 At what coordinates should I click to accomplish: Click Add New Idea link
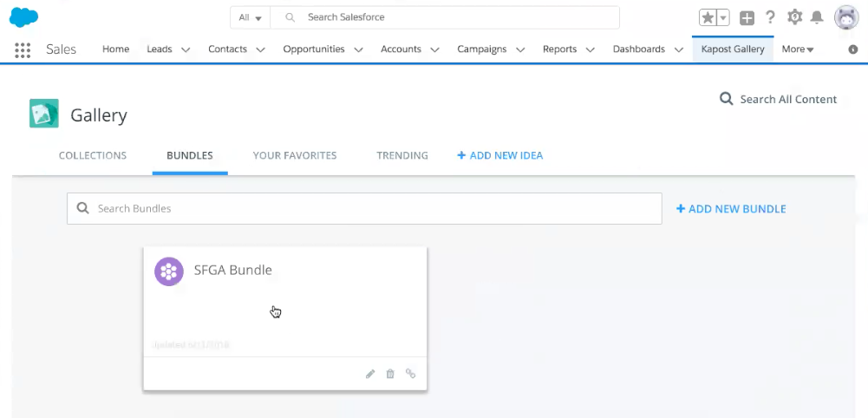[x=499, y=155]
